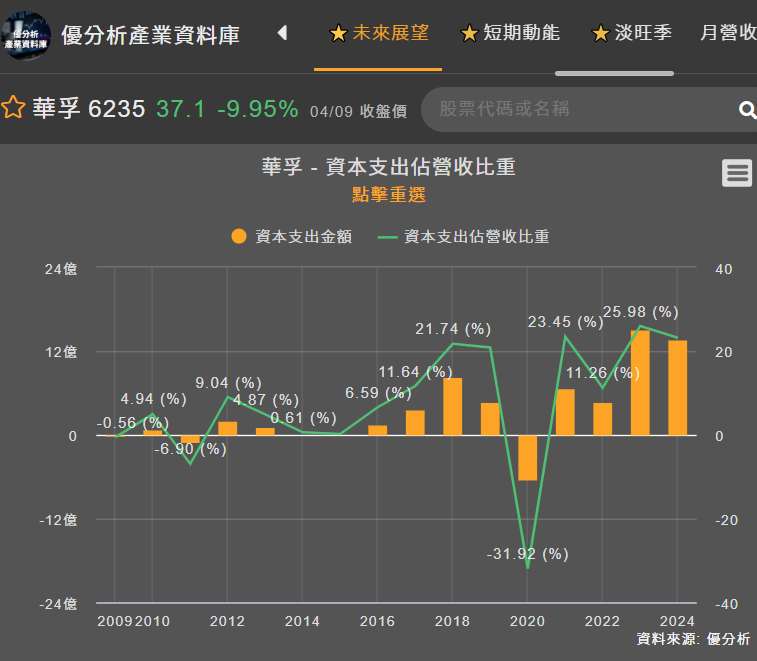Screen dimensions: 757x661
Task: Click the 優分析產業資料庫 site title
Action: 151,35
